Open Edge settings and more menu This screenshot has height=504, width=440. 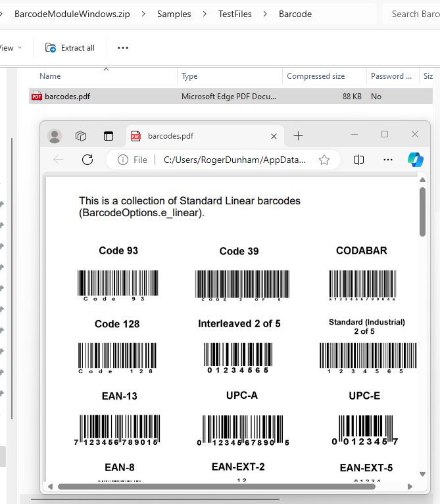coord(388,160)
